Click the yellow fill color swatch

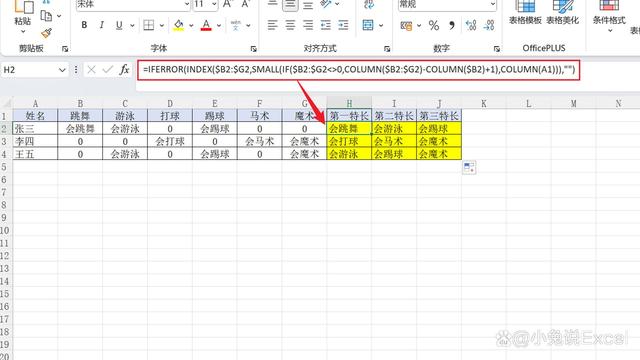[178, 25]
